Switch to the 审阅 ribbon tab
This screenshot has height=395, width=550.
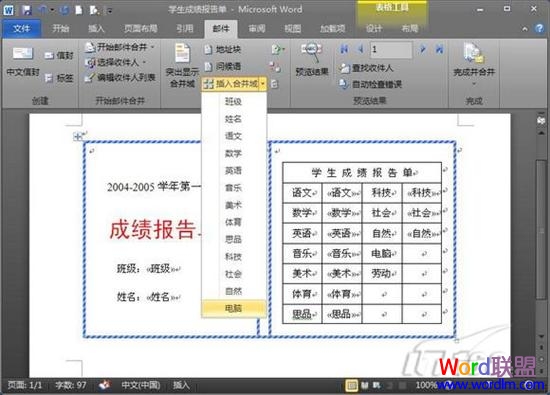pos(257,29)
